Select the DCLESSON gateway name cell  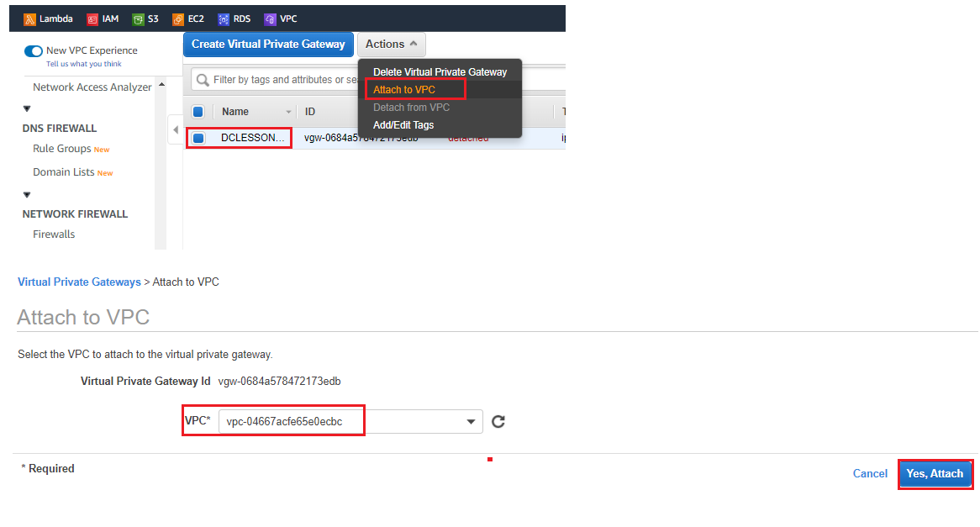(x=252, y=138)
